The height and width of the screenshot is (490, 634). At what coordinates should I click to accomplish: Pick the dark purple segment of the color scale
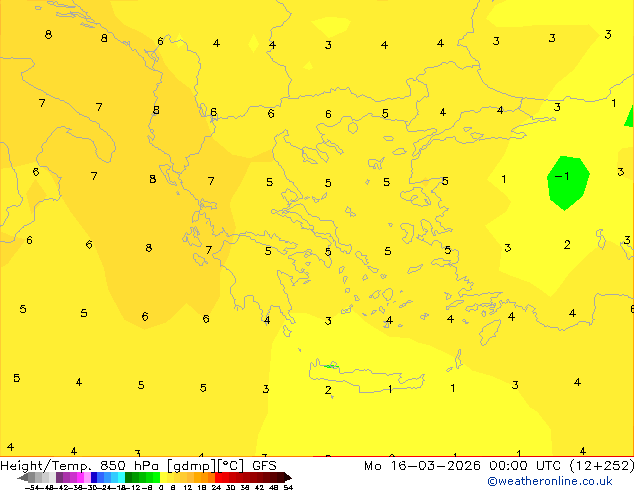coord(59,477)
